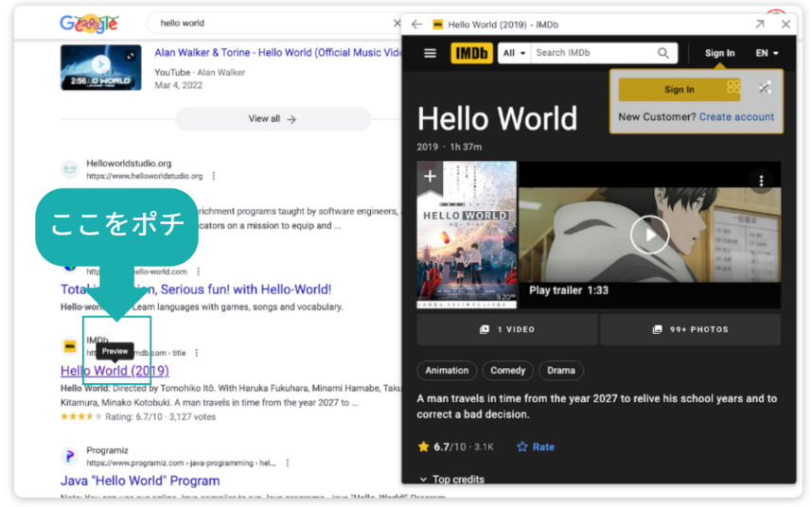The width and height of the screenshot is (812, 507).
Task: Click the Rating: 6.7/10 text
Action: coord(134,417)
